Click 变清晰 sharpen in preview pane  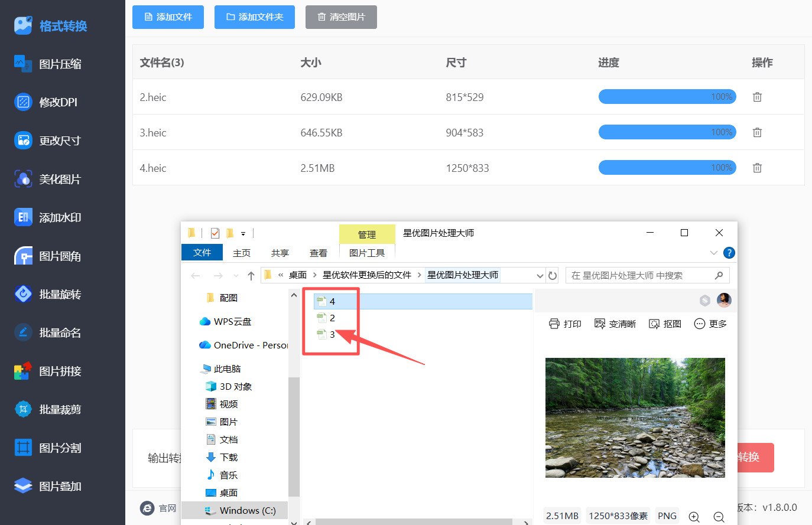(615, 324)
